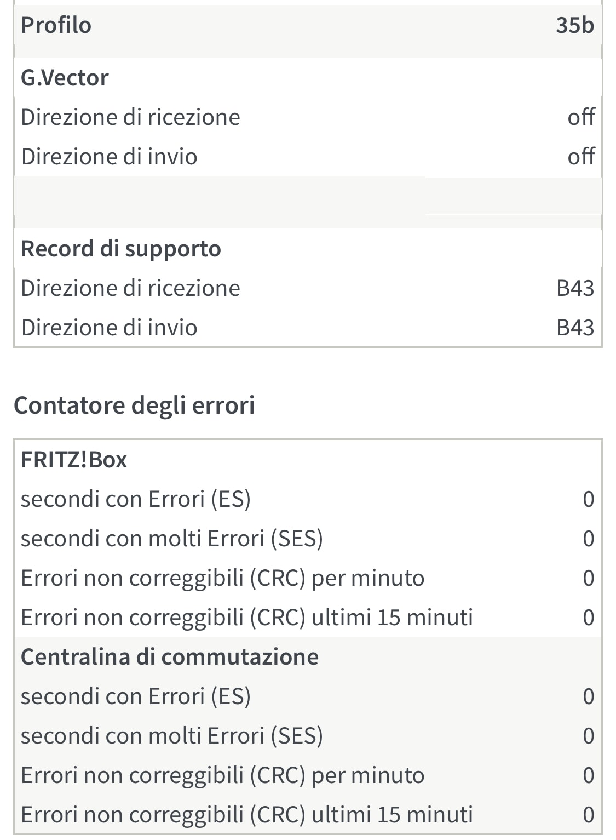Click G.Vector receive direction off value
616x840 pixels.
tap(581, 117)
